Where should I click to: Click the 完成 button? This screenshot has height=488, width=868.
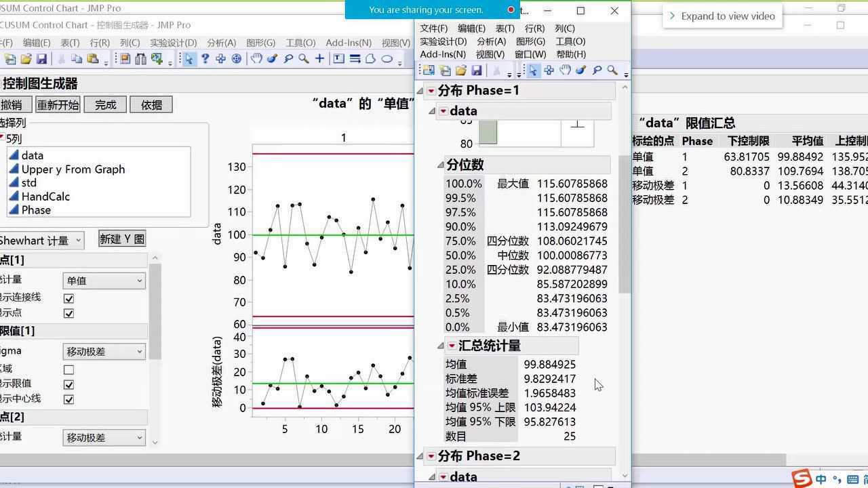(x=104, y=104)
